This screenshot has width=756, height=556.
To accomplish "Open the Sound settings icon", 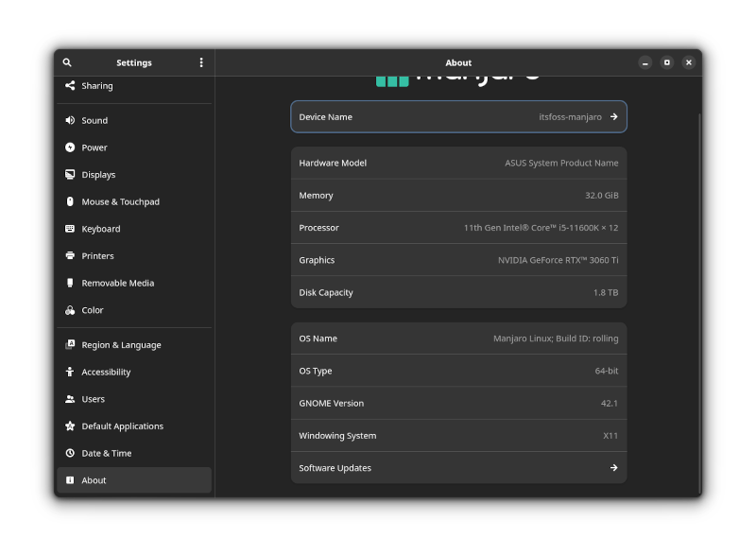I will click(68, 120).
